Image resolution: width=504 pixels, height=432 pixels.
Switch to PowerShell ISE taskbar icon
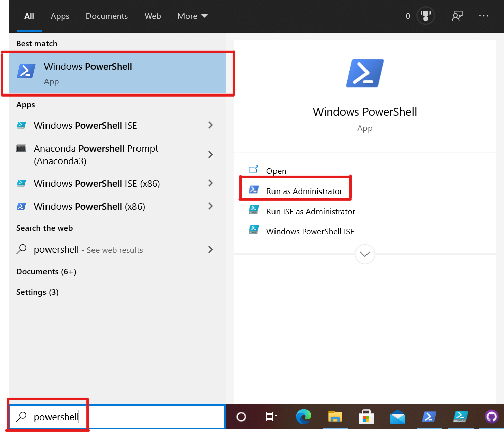[x=461, y=417]
